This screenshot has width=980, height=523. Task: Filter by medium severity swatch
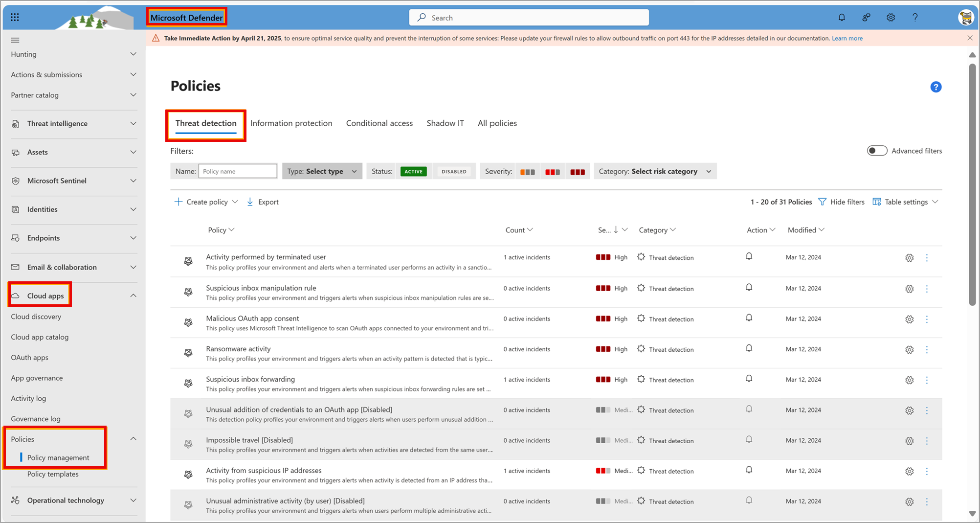(553, 172)
